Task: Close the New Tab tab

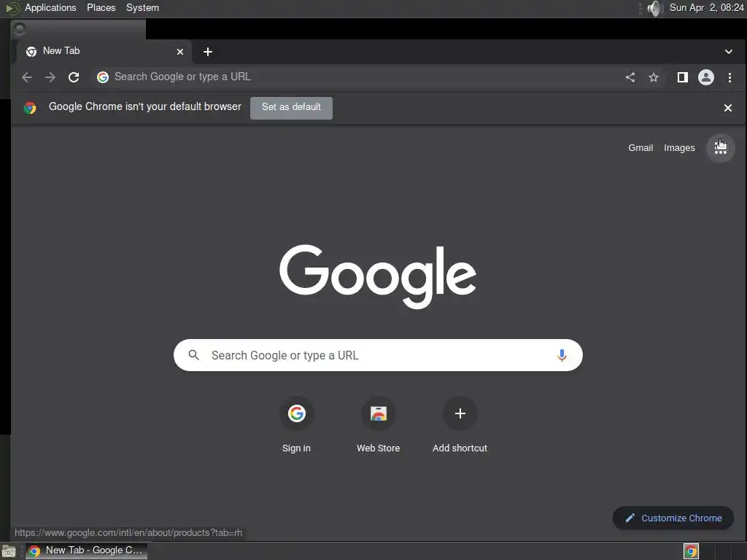Action: [x=180, y=52]
